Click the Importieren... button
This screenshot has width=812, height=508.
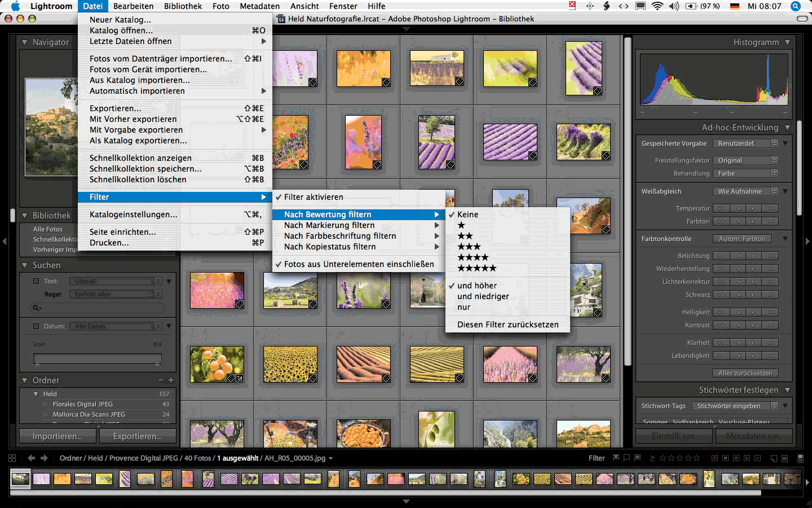pos(58,436)
